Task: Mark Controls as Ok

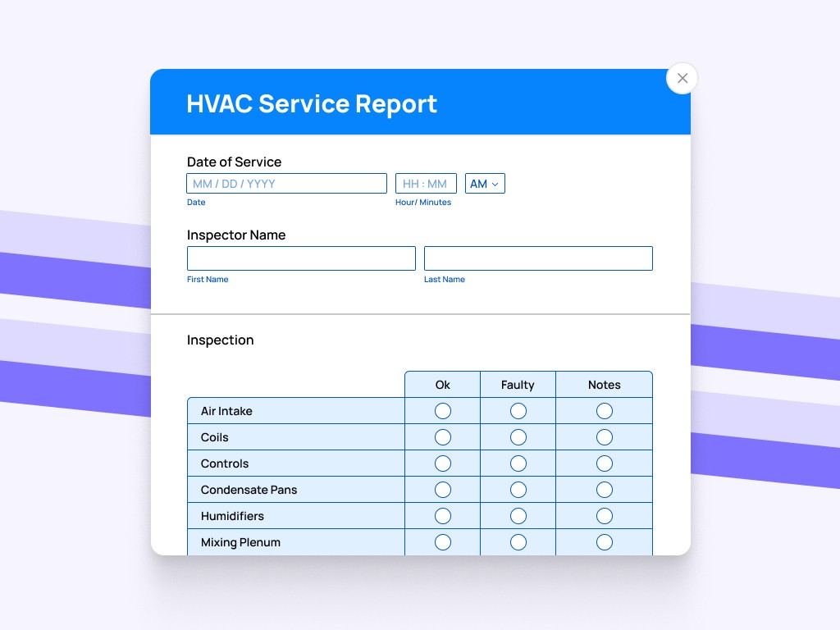Action: coord(442,463)
